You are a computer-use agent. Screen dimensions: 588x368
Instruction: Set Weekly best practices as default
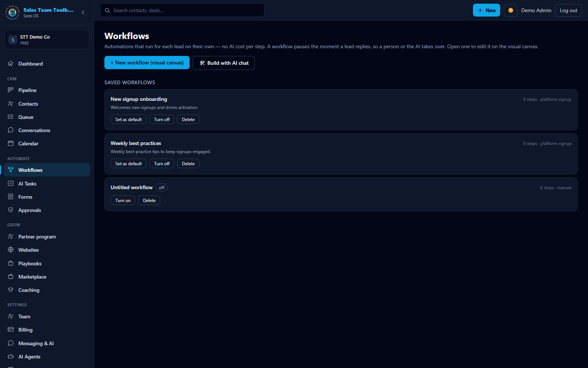[128, 163]
